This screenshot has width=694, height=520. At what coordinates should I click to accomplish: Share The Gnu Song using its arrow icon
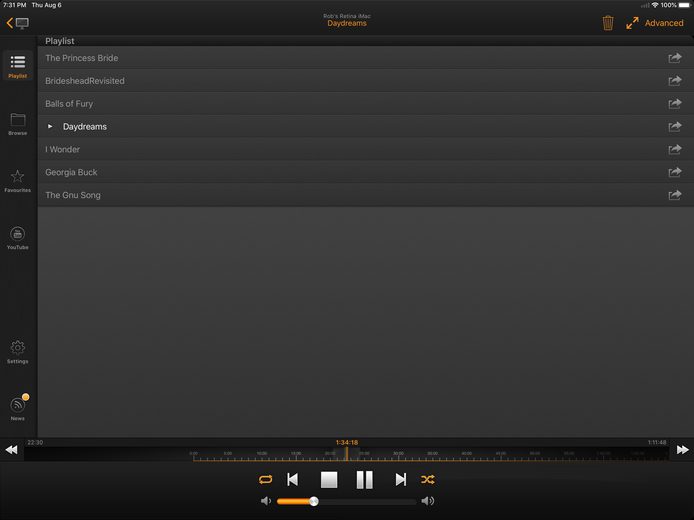[675, 195]
